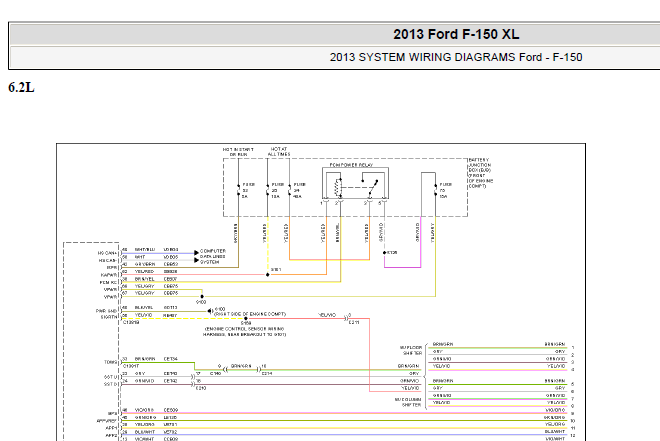Screen dimensions: 660x441
Task: Click the "2013 Ford F-150 XL" heading
Action: (456, 34)
